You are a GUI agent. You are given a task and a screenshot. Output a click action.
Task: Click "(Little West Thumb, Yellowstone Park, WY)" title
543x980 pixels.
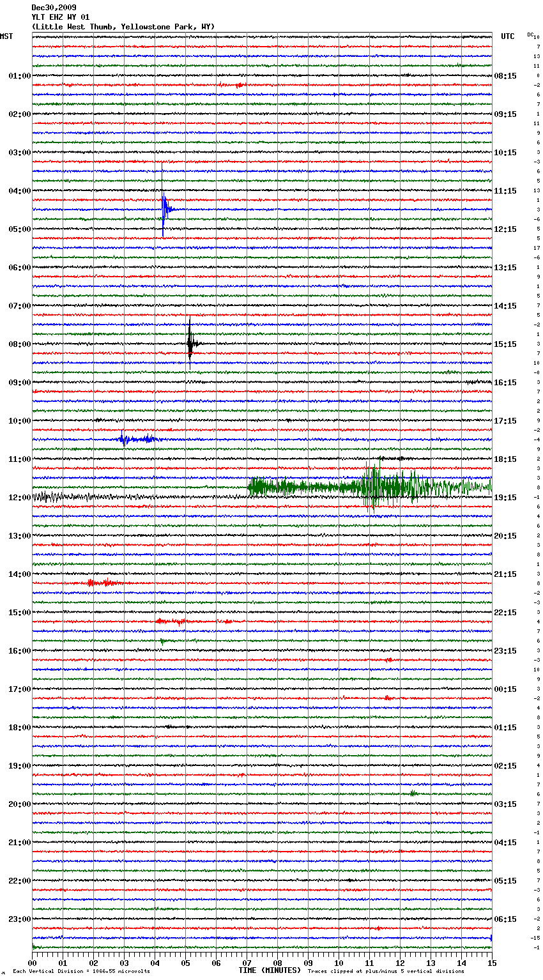[x=123, y=27]
